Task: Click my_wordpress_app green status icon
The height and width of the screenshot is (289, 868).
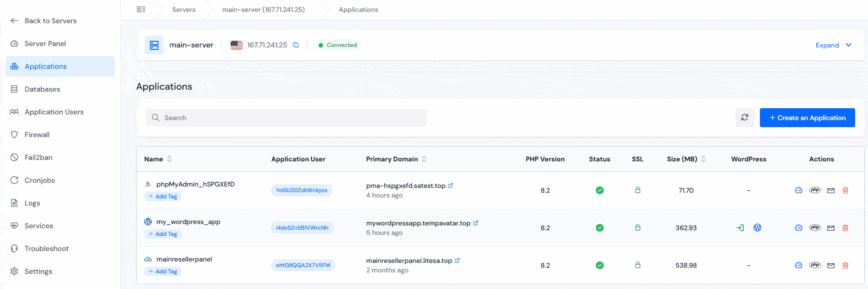Action: click(x=600, y=228)
